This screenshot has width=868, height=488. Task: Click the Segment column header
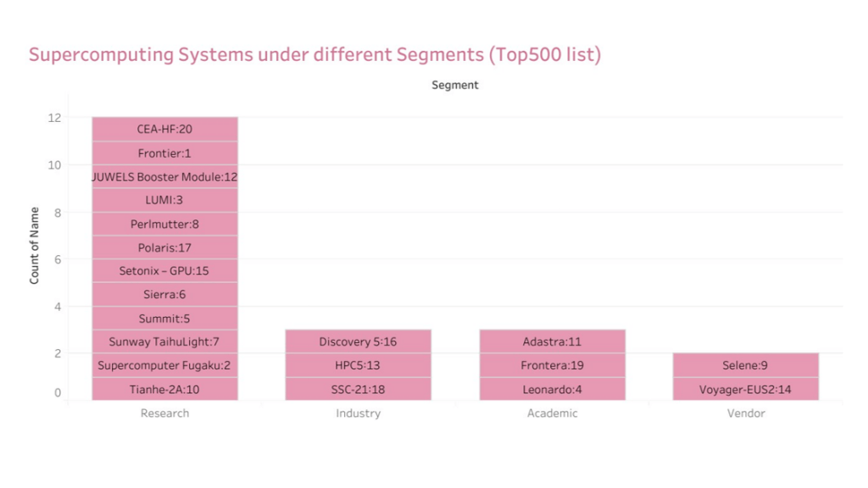(x=455, y=85)
